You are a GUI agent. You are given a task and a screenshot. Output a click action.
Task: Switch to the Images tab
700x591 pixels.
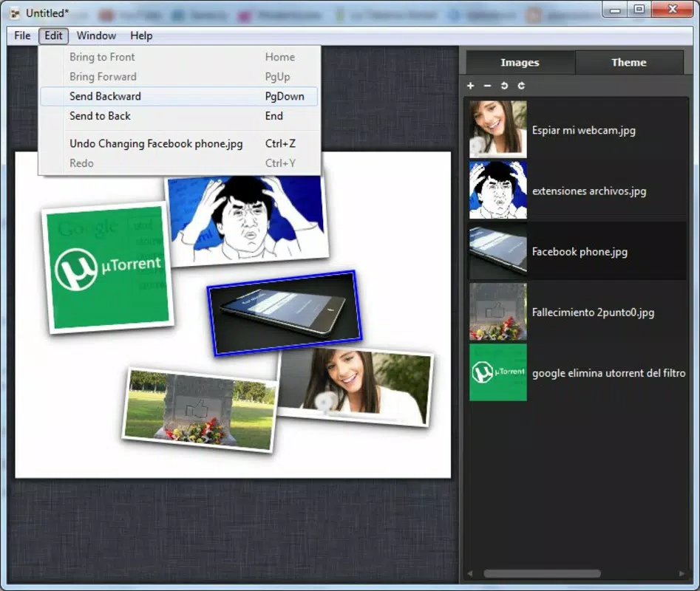tap(520, 63)
